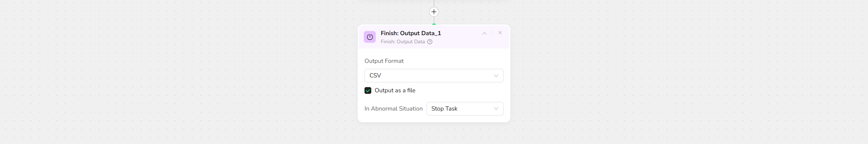Viewport: 868px width, 144px height.
Task: Click the Output Format label
Action: click(384, 61)
